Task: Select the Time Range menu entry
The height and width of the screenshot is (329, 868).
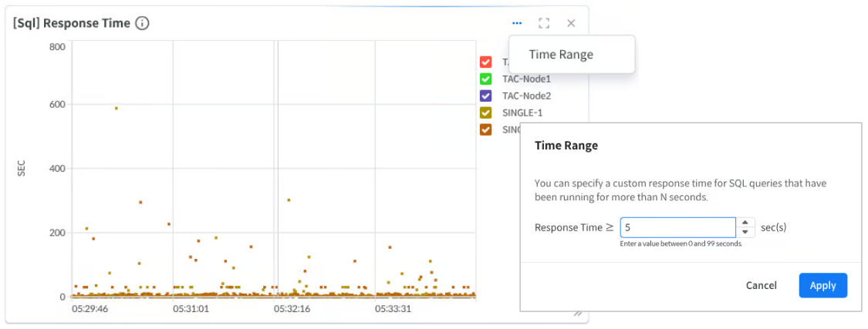Action: coord(561,54)
